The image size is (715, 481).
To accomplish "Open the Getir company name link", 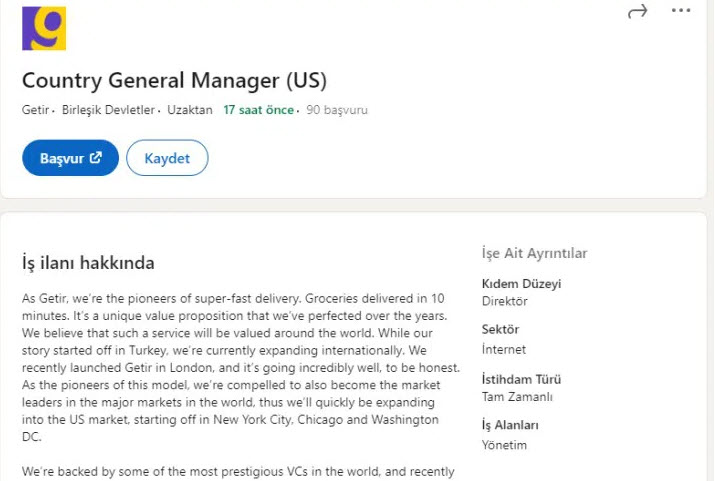I will [x=35, y=110].
